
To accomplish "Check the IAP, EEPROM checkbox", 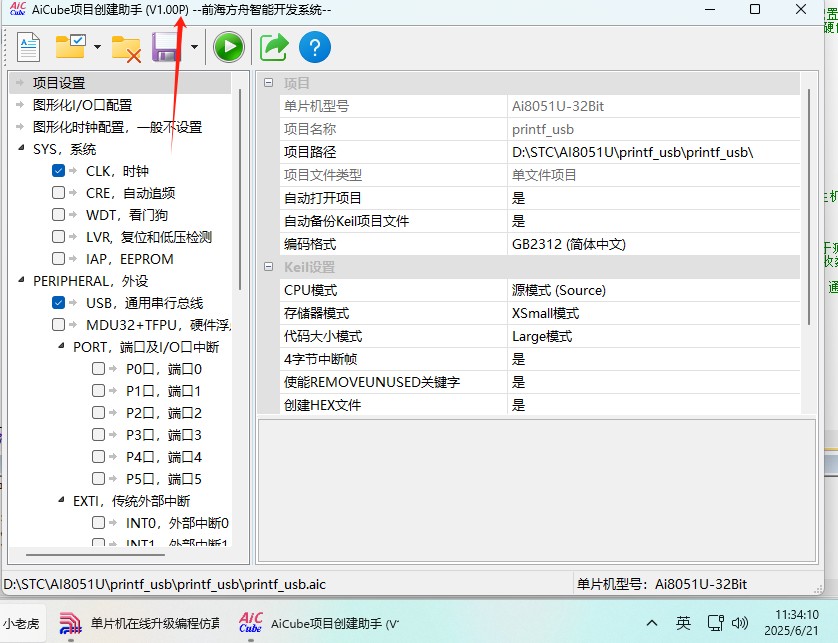I will 58,259.
